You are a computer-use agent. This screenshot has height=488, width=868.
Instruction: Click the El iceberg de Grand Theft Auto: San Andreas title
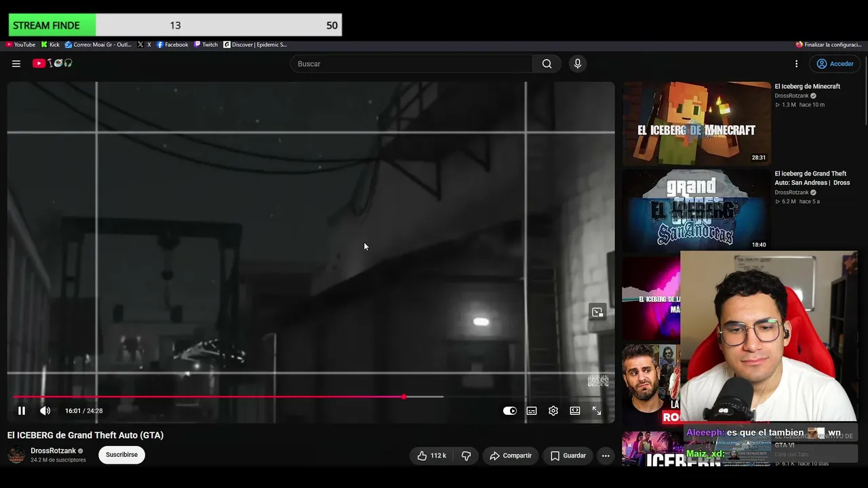(x=812, y=178)
